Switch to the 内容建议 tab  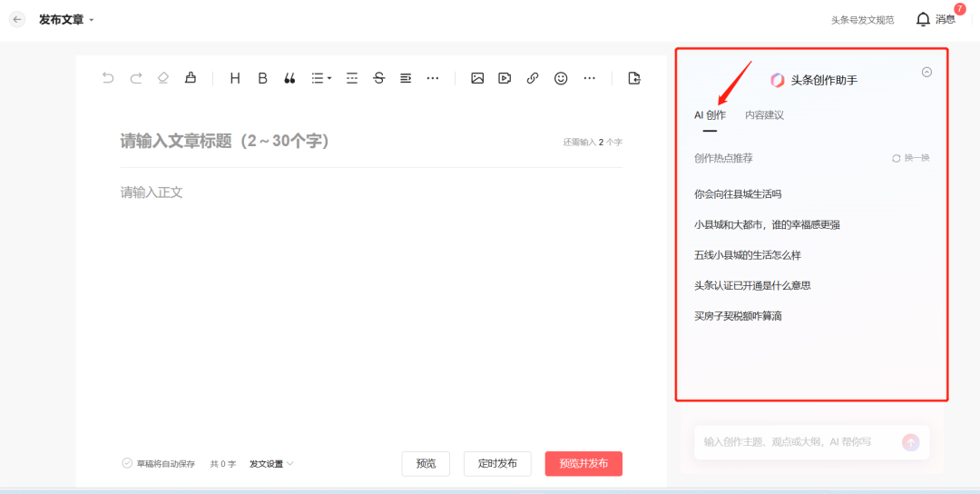(x=764, y=115)
